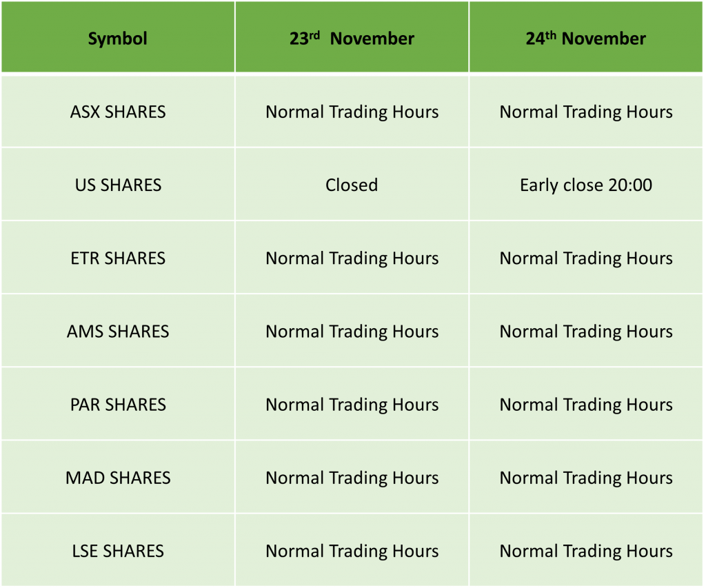Select the 24th November column header
Screen dimensions: 706x588
point(586,37)
